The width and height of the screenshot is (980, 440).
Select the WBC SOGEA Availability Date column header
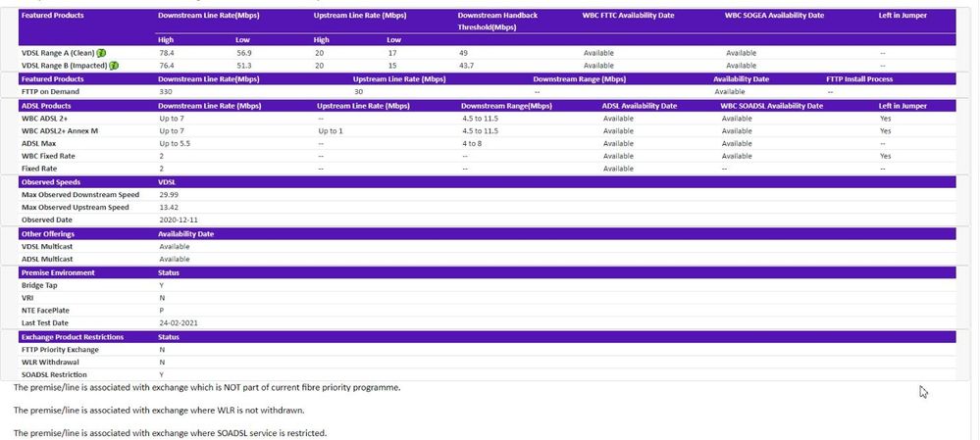(773, 16)
